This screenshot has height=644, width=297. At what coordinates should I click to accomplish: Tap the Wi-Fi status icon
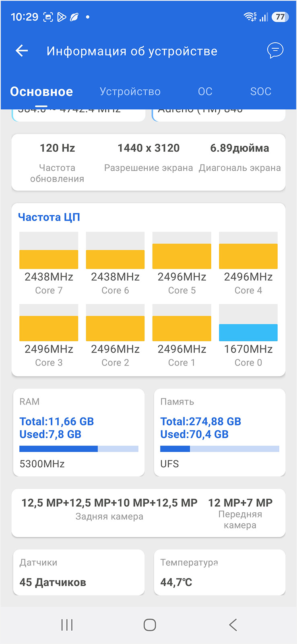(250, 17)
